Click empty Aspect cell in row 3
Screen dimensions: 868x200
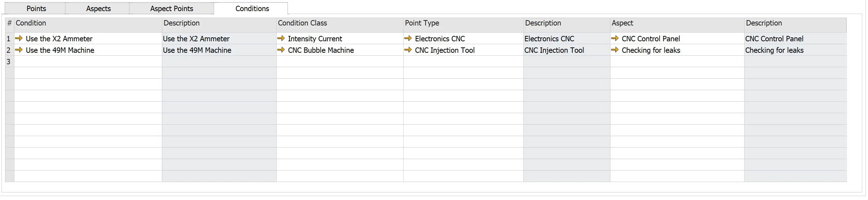pyautogui.click(x=677, y=61)
